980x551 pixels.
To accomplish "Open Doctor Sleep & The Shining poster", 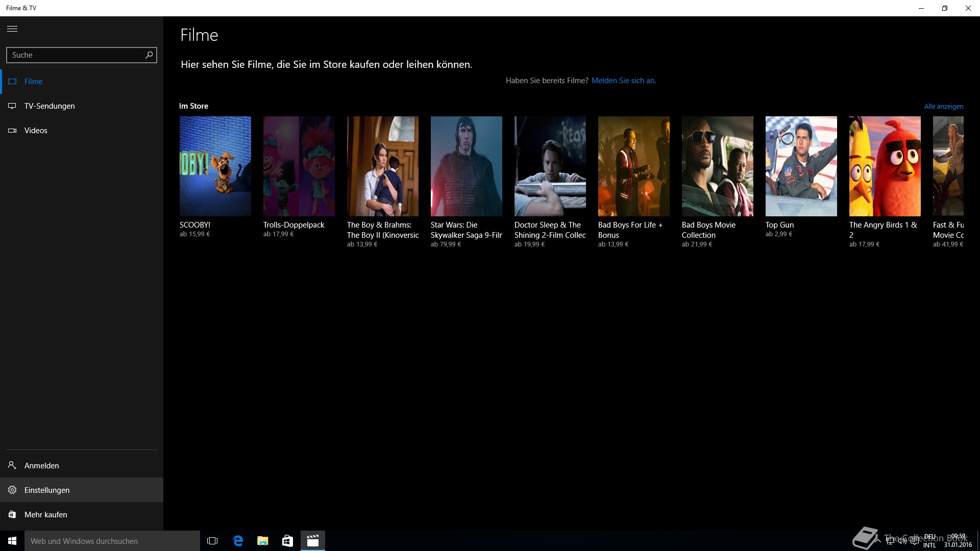I will click(x=550, y=166).
